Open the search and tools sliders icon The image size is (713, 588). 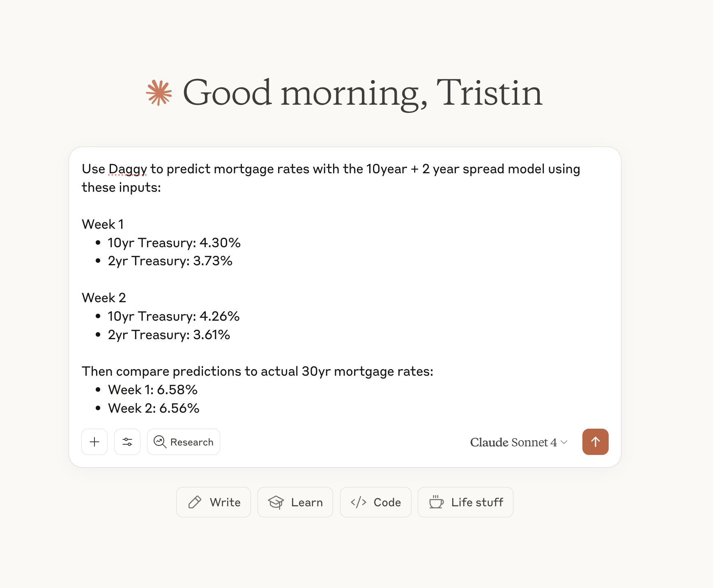point(127,442)
